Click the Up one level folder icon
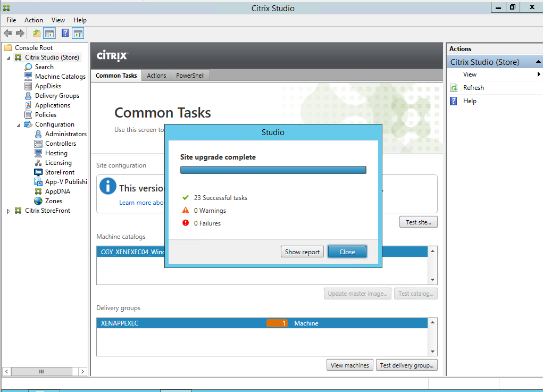 (x=36, y=34)
